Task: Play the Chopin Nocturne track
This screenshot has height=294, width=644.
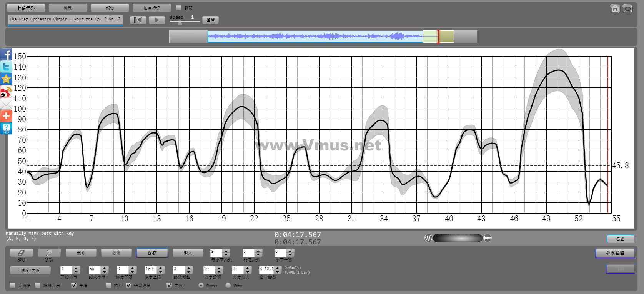Action: [156, 20]
